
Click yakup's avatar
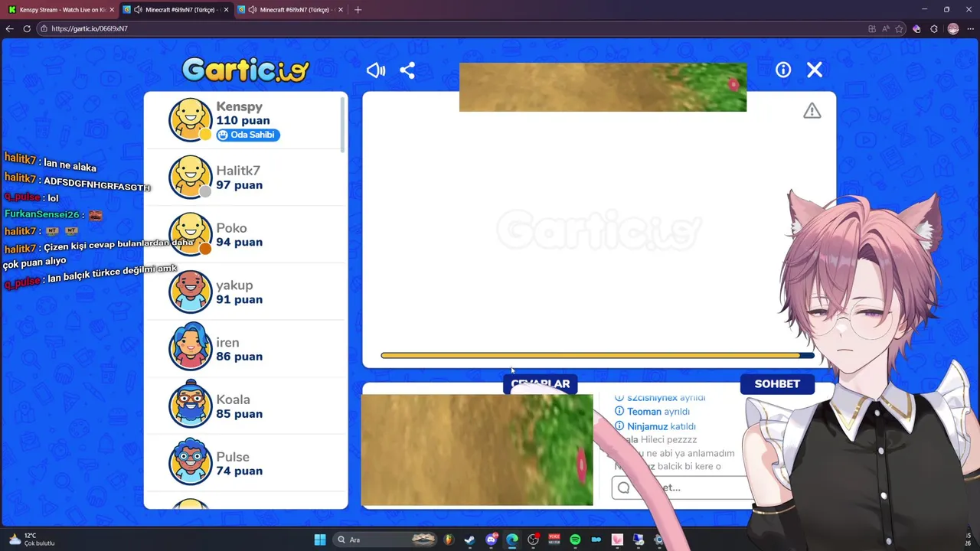[x=190, y=292]
